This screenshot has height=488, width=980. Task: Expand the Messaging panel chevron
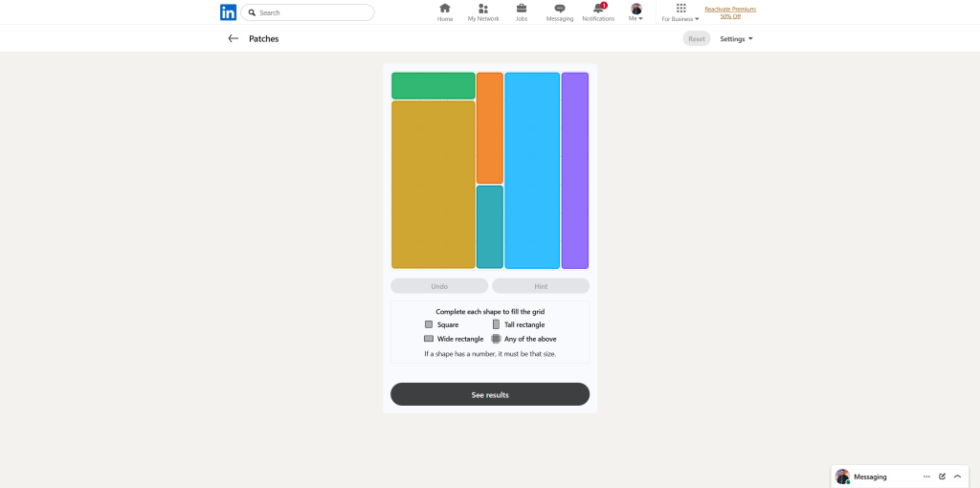pos(957,477)
